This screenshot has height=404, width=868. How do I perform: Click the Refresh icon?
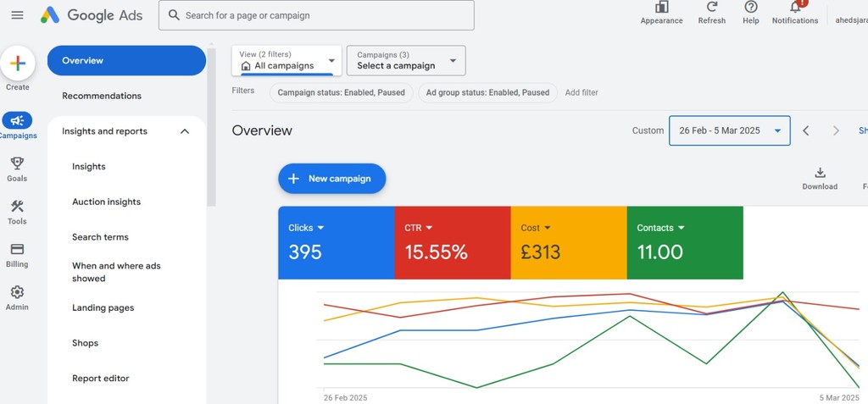[711, 8]
